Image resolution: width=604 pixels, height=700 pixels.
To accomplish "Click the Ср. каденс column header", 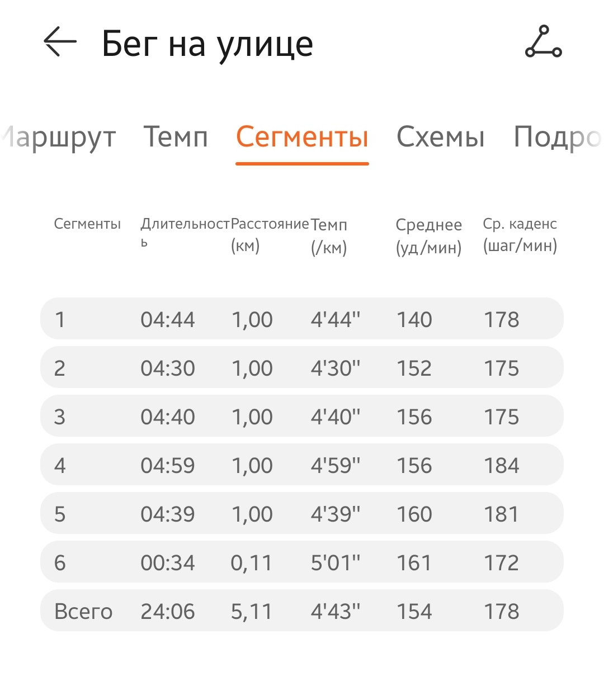I will pyautogui.click(x=520, y=235).
